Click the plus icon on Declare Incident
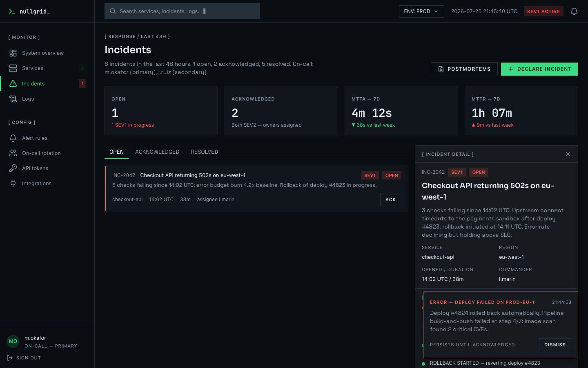 tap(511, 69)
